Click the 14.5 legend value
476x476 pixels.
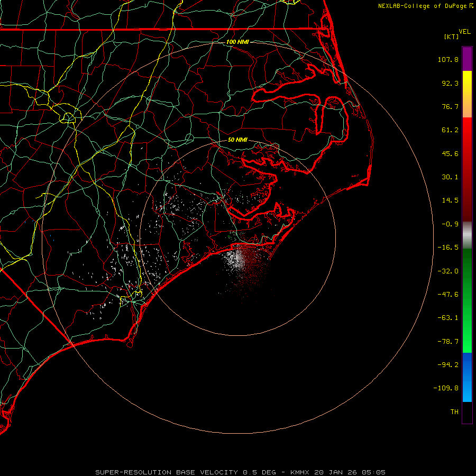point(450,200)
